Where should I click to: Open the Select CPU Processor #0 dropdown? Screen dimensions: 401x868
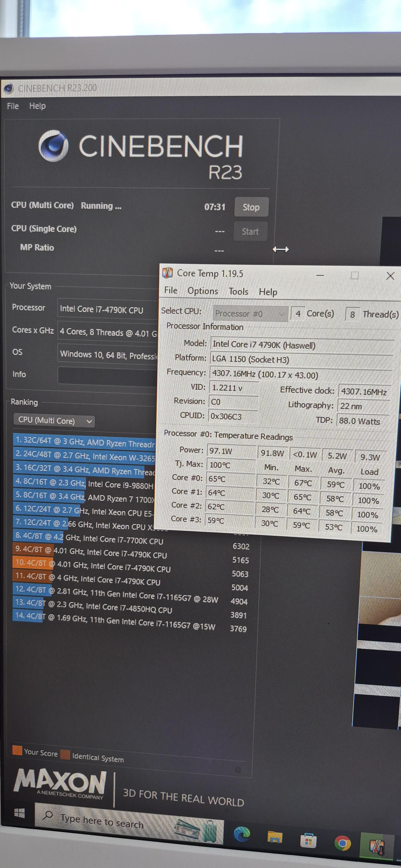click(250, 314)
